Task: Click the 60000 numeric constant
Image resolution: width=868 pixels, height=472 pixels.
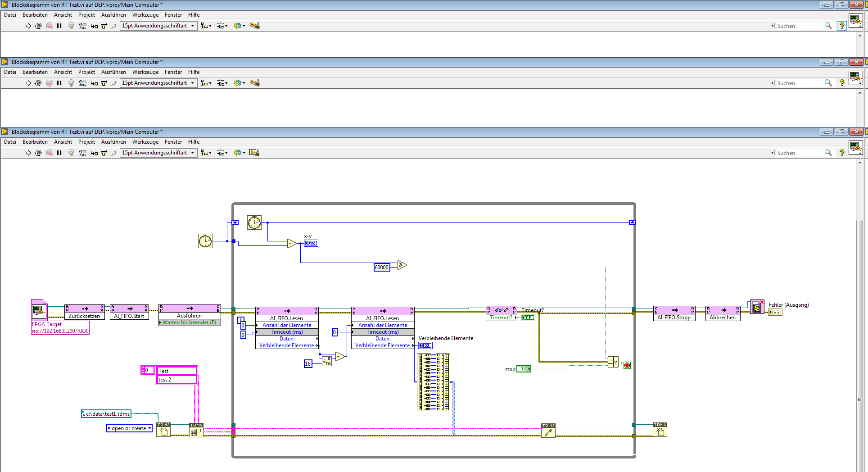Action: [381, 267]
